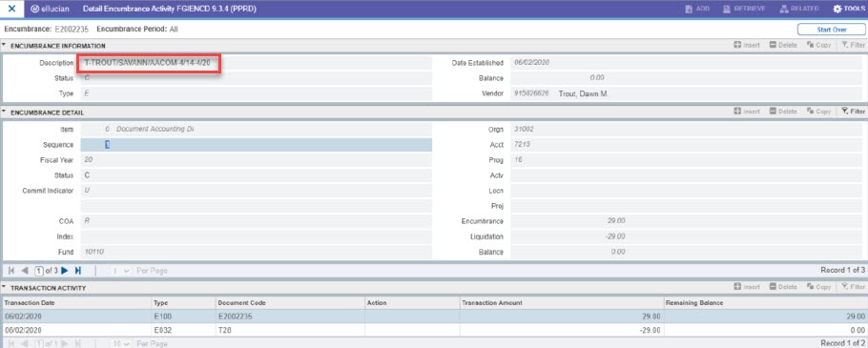Select the E100 transaction row
Viewport: 868px width, 348px height.
click(x=434, y=317)
